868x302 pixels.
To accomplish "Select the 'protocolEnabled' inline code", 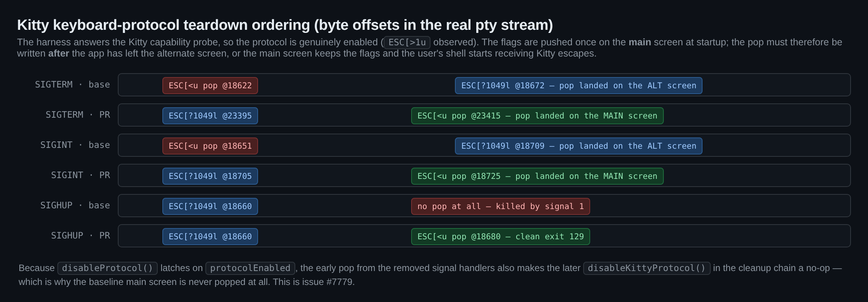I will [250, 268].
